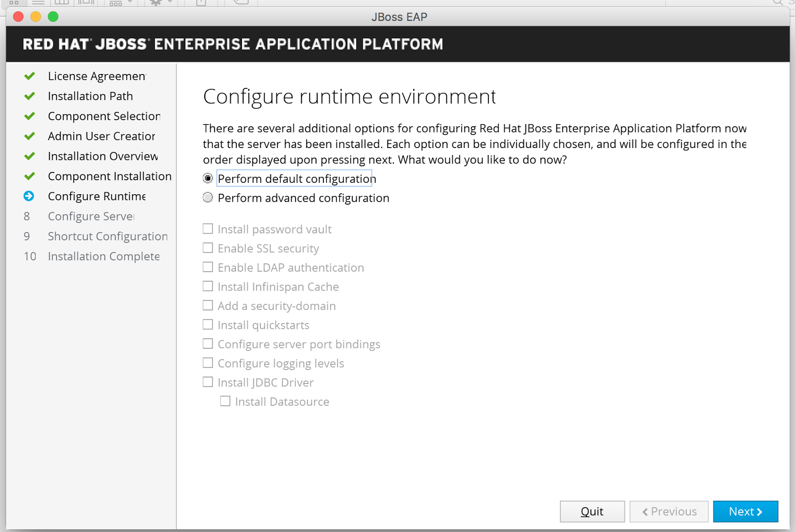Tick the Enable SSL security checkbox
The image size is (795, 532).
coord(208,248)
